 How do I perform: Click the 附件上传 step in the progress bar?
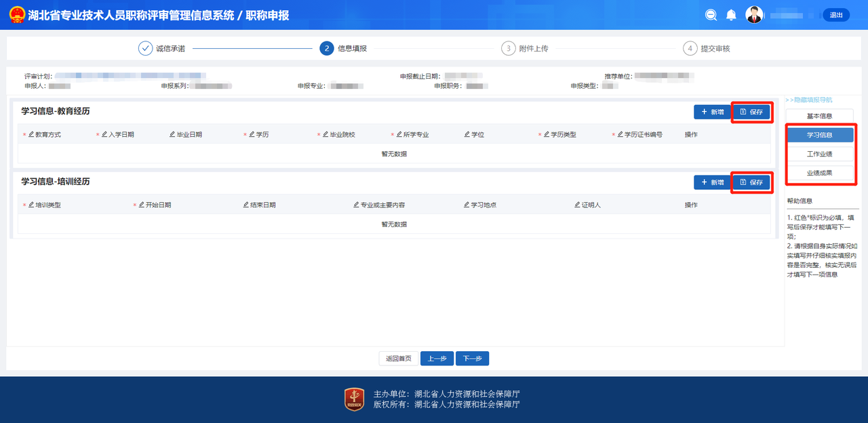tap(528, 48)
